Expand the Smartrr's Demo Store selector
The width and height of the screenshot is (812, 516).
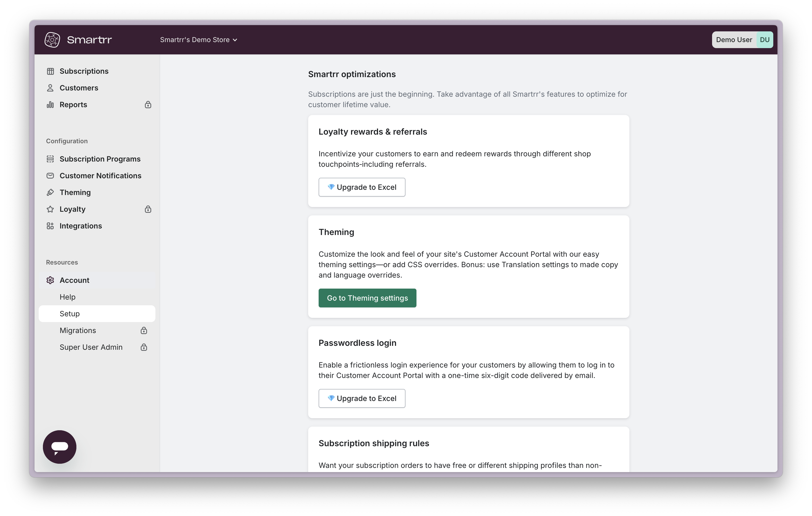tap(199, 40)
